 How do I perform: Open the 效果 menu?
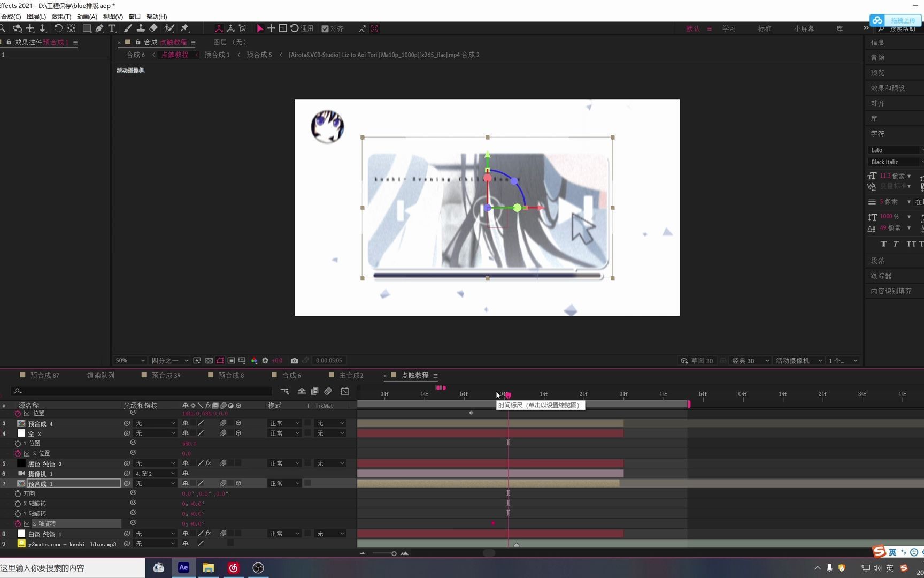click(x=60, y=17)
